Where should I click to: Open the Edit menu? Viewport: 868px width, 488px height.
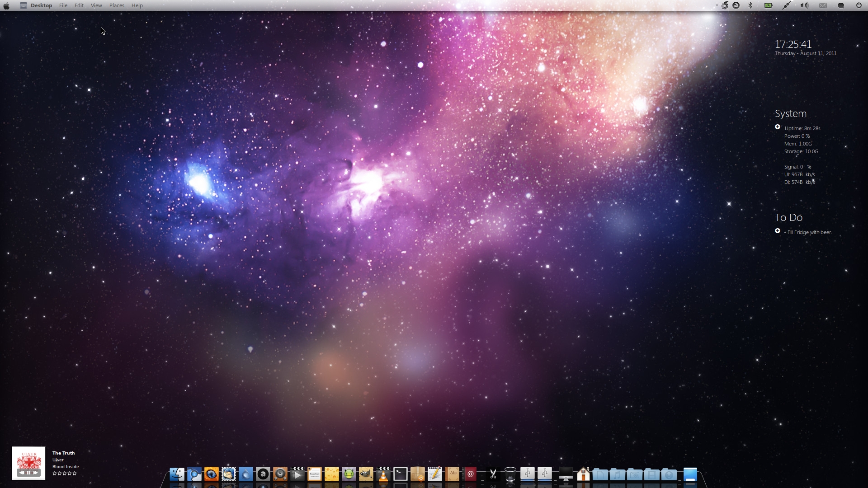(x=79, y=5)
